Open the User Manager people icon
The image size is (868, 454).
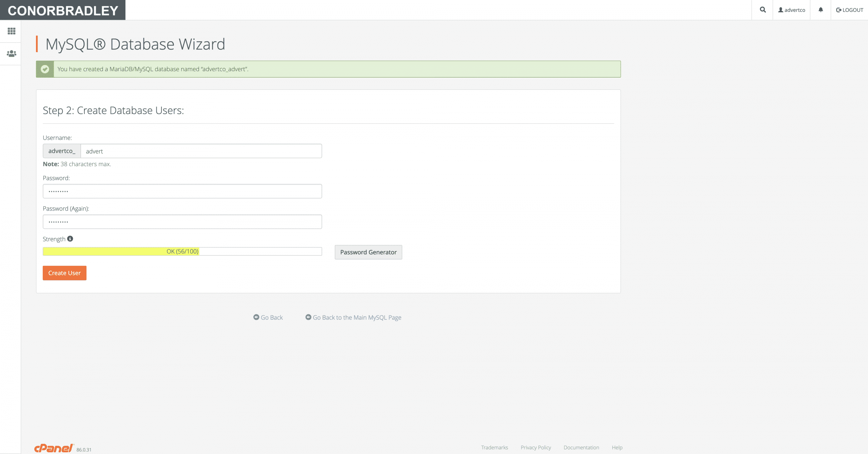12,54
